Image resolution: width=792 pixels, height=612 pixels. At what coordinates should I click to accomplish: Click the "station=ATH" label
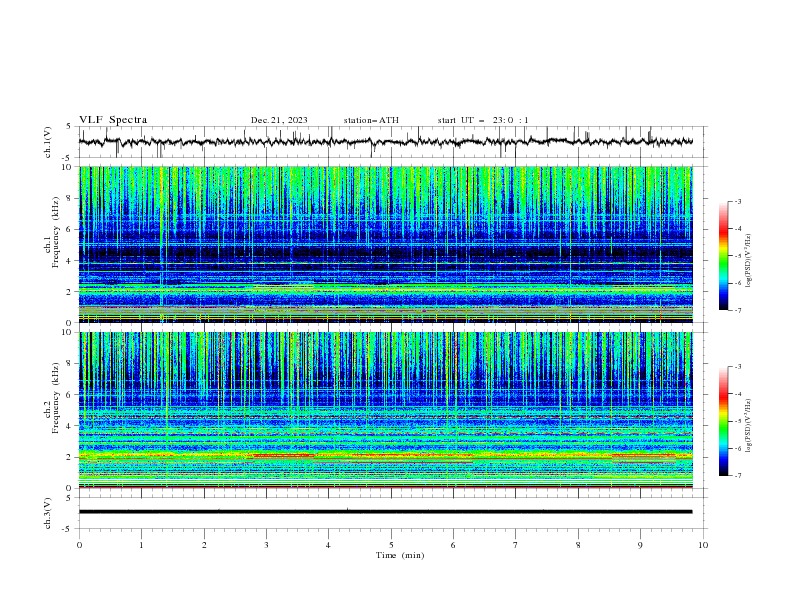371,120
